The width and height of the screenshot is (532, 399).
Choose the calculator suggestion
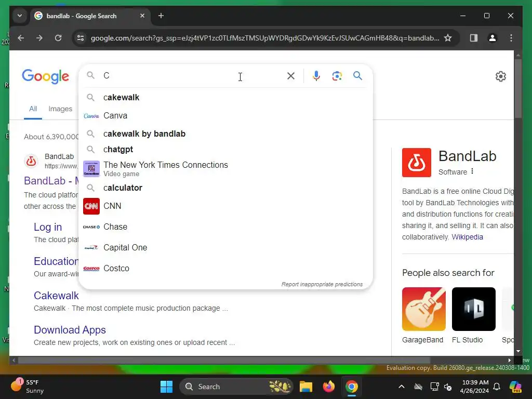tap(225, 188)
